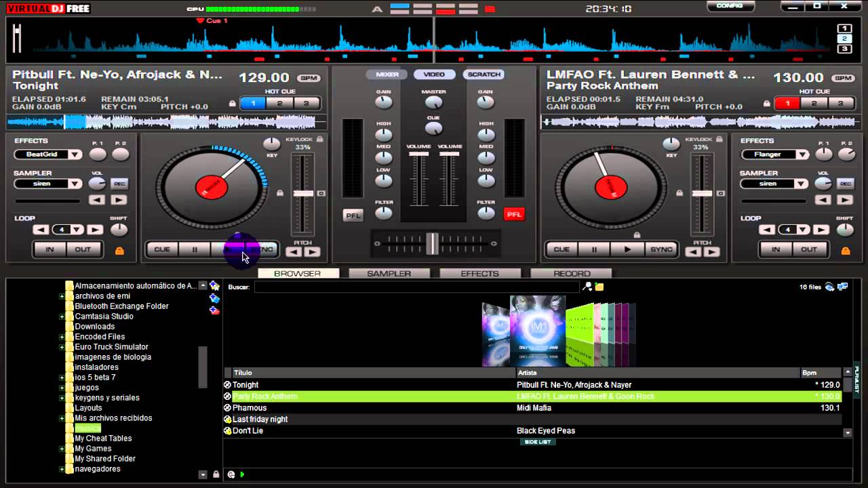
Task: Open the SAMPLER tab
Action: 389,274
